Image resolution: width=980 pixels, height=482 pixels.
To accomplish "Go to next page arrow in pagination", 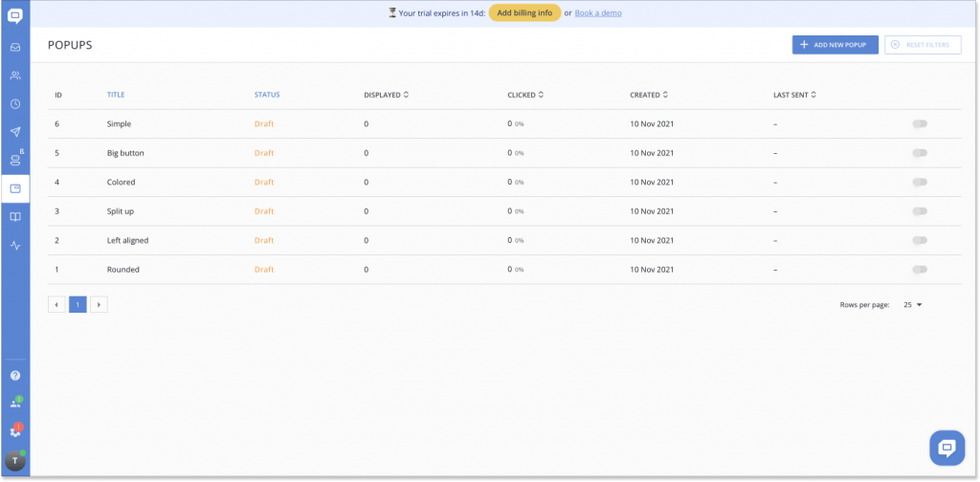I will point(99,305).
